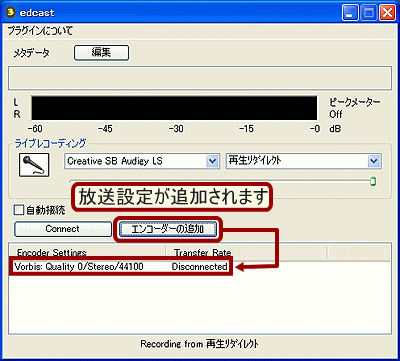Click the Connect button

(x=63, y=229)
